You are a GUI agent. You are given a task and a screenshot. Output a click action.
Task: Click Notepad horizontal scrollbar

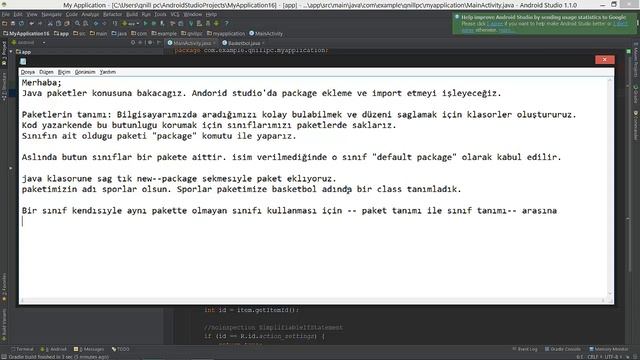coord(312,300)
